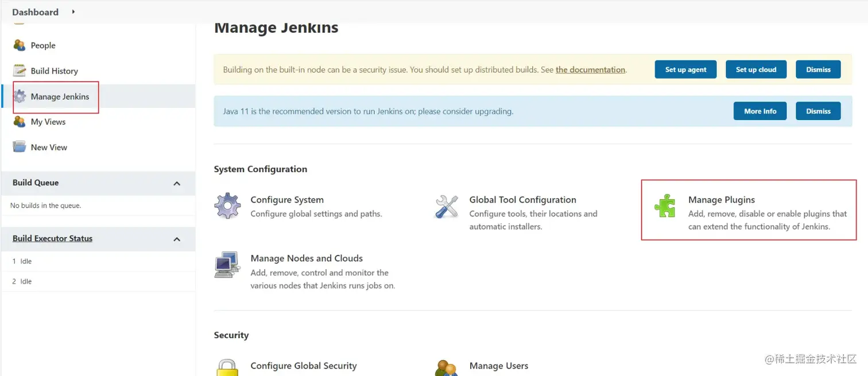Click the Manage Plugins description text
The width and height of the screenshot is (868, 376).
coord(768,220)
